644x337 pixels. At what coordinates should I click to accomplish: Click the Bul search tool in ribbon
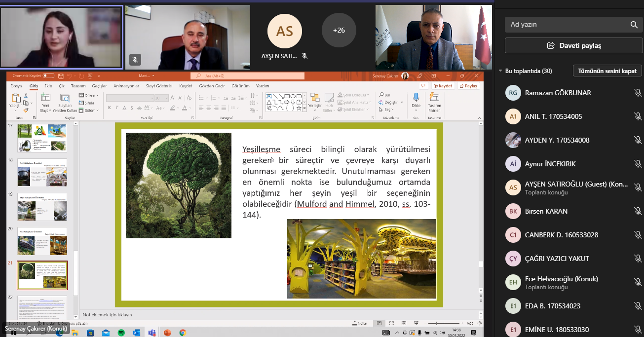[x=384, y=95]
